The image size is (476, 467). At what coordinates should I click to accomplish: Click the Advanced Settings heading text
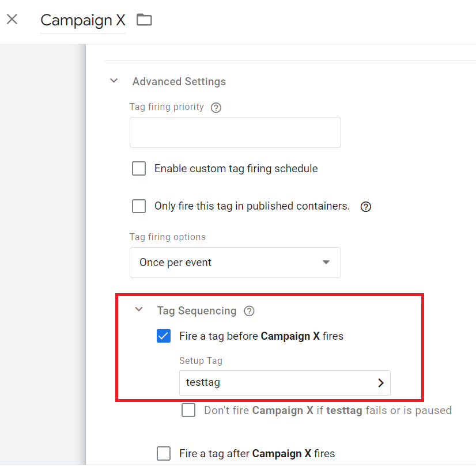pos(179,82)
